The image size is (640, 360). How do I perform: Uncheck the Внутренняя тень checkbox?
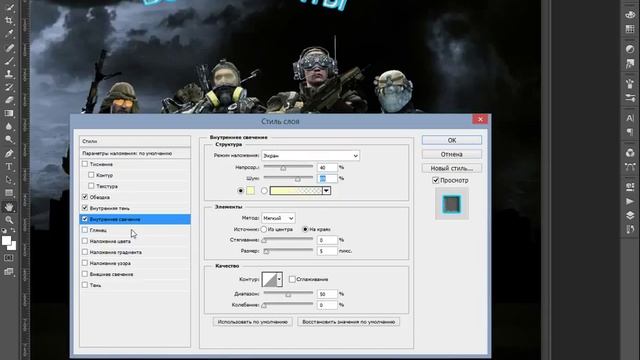tap(85, 208)
